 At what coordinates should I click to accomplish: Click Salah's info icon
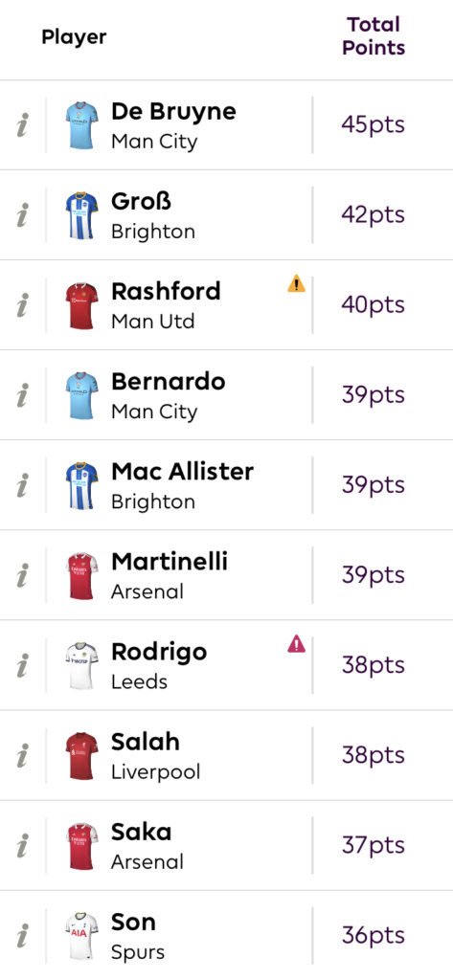tap(23, 756)
